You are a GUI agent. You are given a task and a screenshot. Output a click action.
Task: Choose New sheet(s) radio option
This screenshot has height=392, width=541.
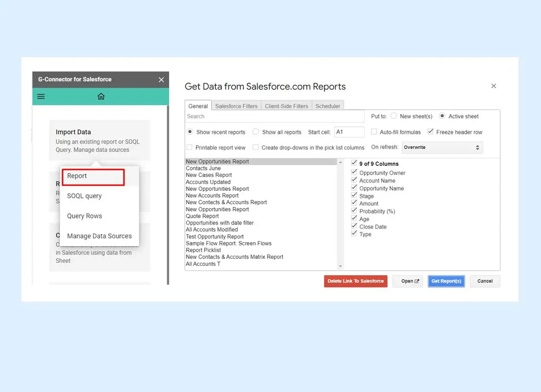394,116
